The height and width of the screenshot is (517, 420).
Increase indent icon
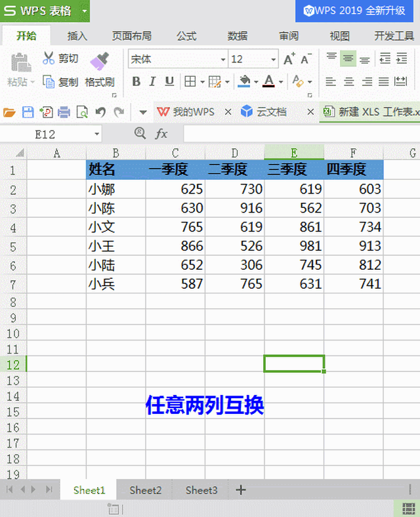pyautogui.click(x=402, y=58)
